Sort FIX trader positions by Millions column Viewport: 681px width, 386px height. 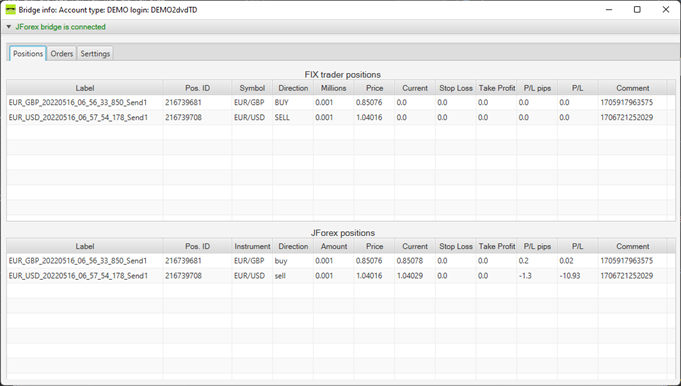(334, 88)
